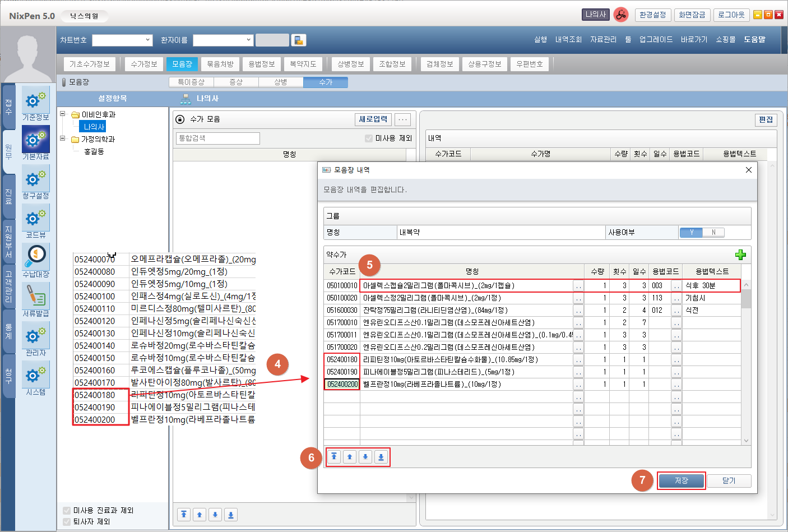Click the green plus add-item icon

coord(740,255)
